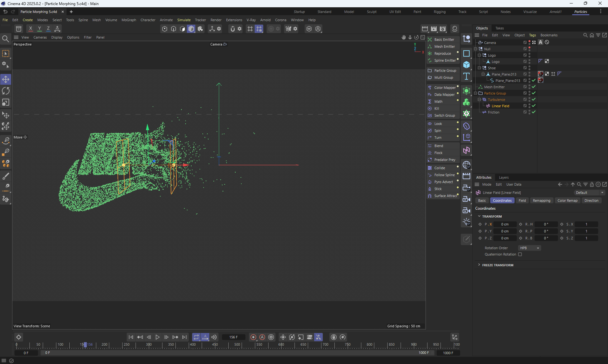Enable the Quaternion Rotation checkbox

pyautogui.click(x=520, y=254)
